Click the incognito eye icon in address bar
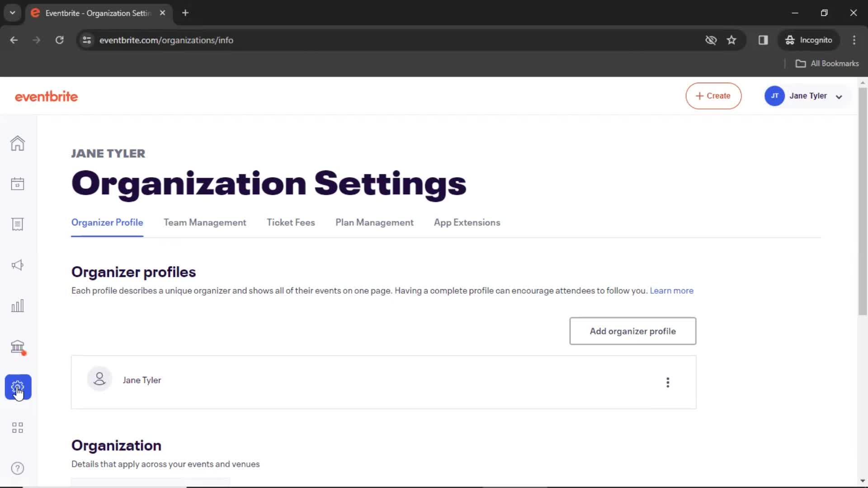 pos(711,40)
